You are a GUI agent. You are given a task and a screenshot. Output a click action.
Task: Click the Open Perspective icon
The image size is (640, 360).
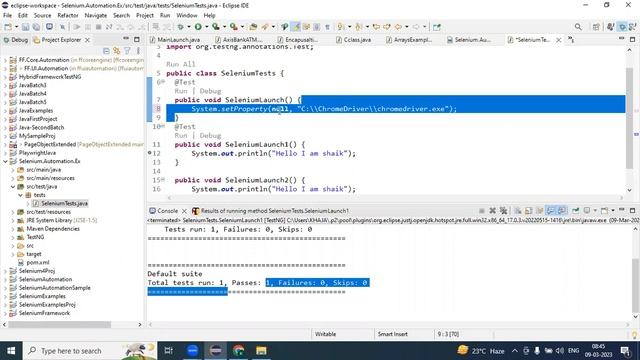pos(596,27)
